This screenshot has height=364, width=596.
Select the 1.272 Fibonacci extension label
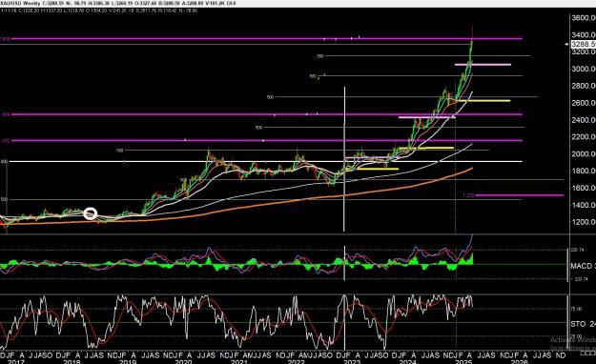(468, 195)
